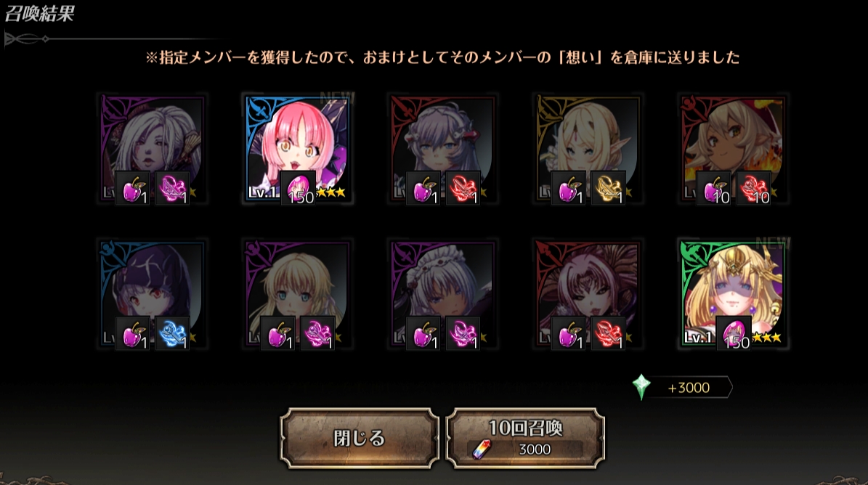This screenshot has height=485, width=868.
Task: Click the gold wing item on blonde elf card
Action: pos(607,188)
